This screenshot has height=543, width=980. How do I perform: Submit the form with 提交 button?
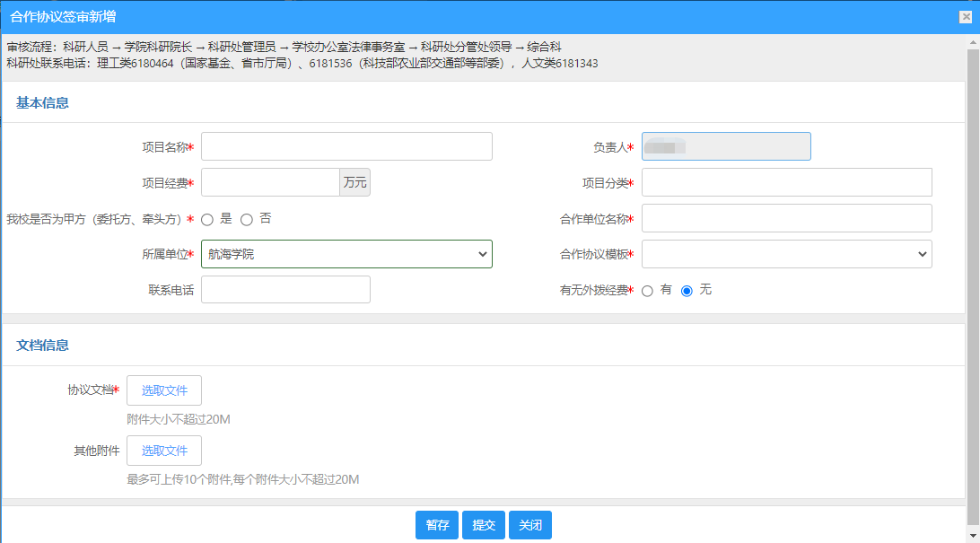(x=484, y=525)
